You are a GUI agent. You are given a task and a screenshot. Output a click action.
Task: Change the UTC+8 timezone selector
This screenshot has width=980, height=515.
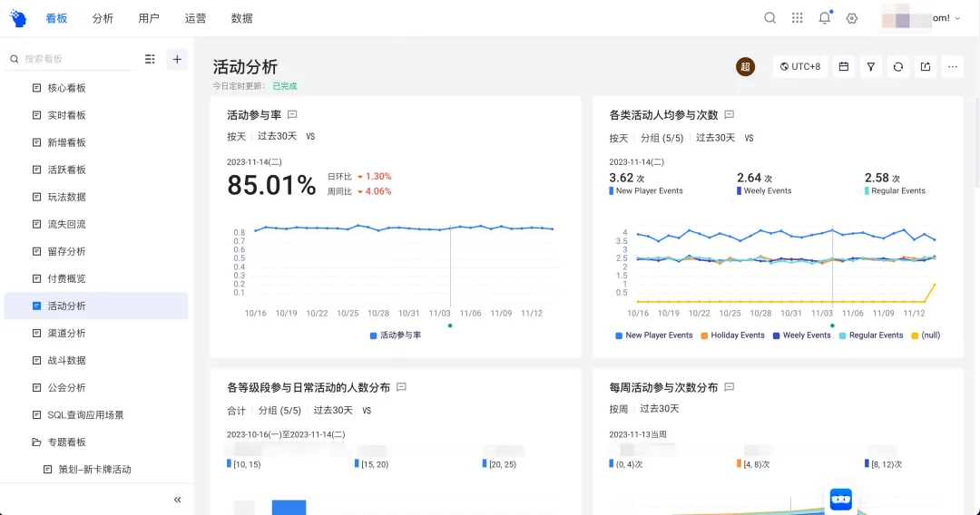[800, 67]
